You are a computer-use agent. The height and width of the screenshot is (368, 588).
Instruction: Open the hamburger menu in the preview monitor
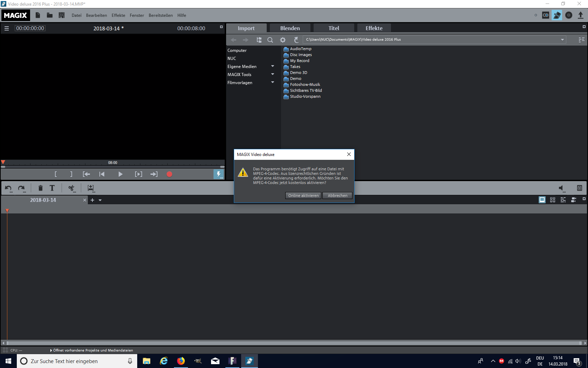[7, 28]
